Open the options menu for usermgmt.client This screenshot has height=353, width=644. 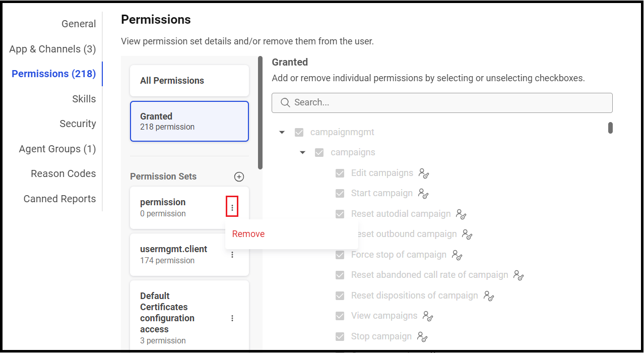[232, 255]
